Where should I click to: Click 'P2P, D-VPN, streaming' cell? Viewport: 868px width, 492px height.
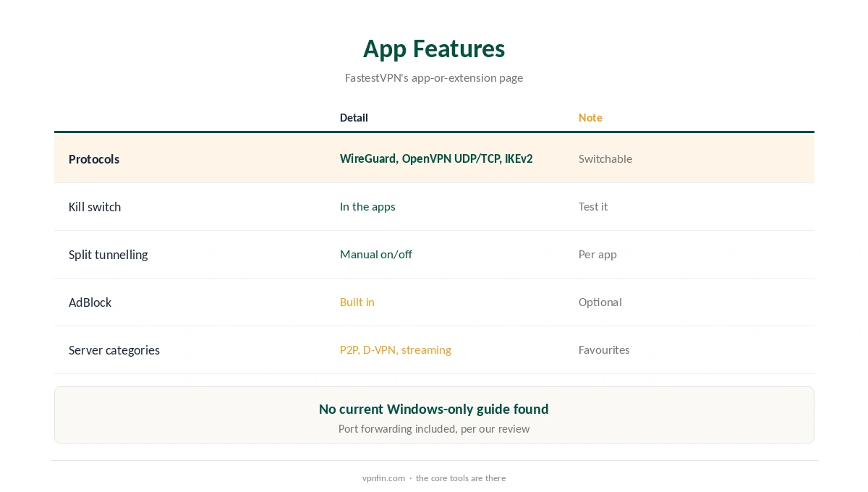point(396,349)
